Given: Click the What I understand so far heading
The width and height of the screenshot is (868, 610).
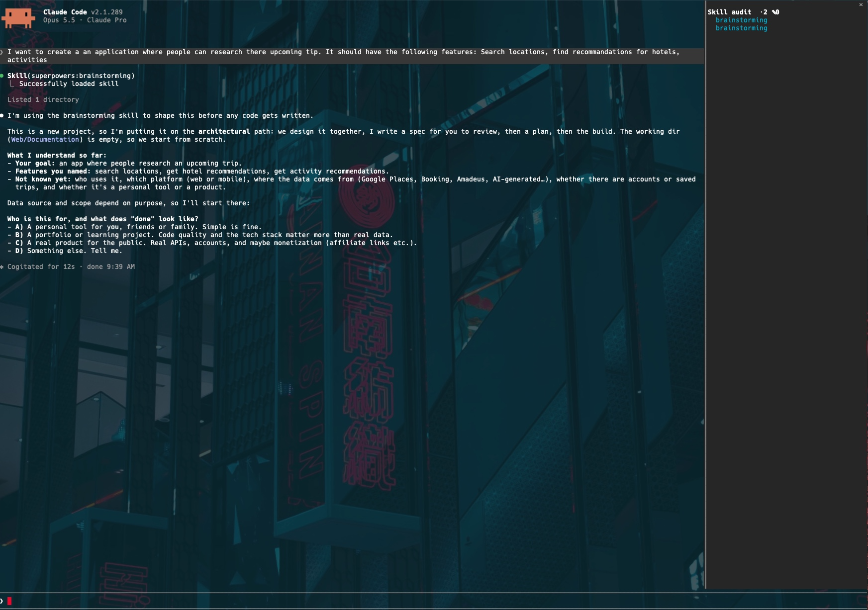Looking at the screenshot, I should 57,155.
